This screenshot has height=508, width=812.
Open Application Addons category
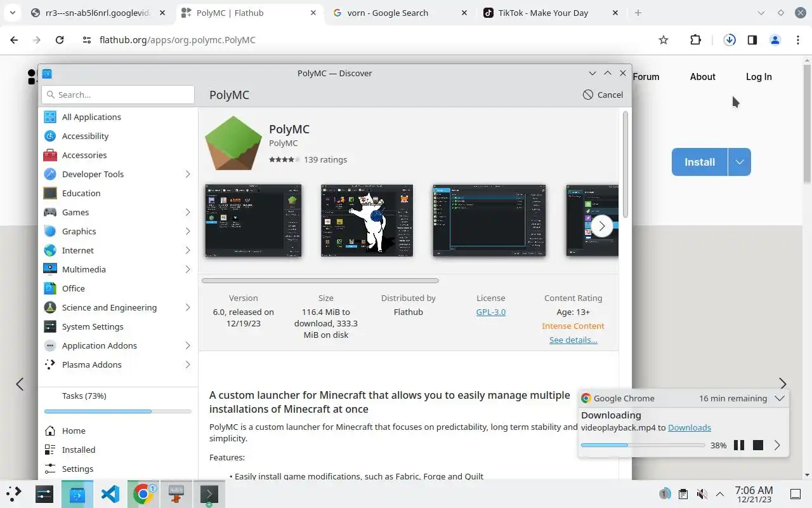[118, 345]
